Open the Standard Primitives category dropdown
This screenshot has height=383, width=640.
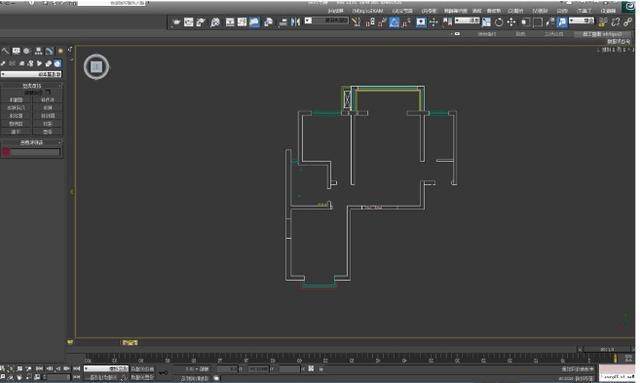click(31, 74)
